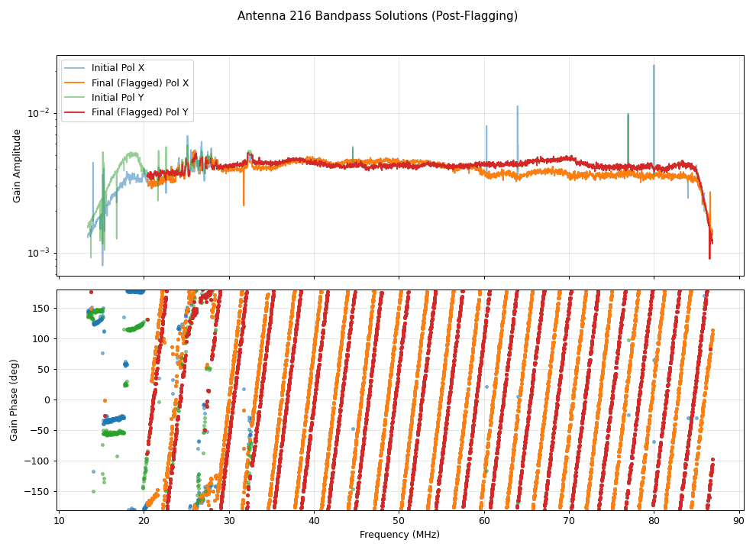Click the plot title "Antenna 216 Bandpass Solutions"
The height and width of the screenshot is (550, 756).
point(377,16)
